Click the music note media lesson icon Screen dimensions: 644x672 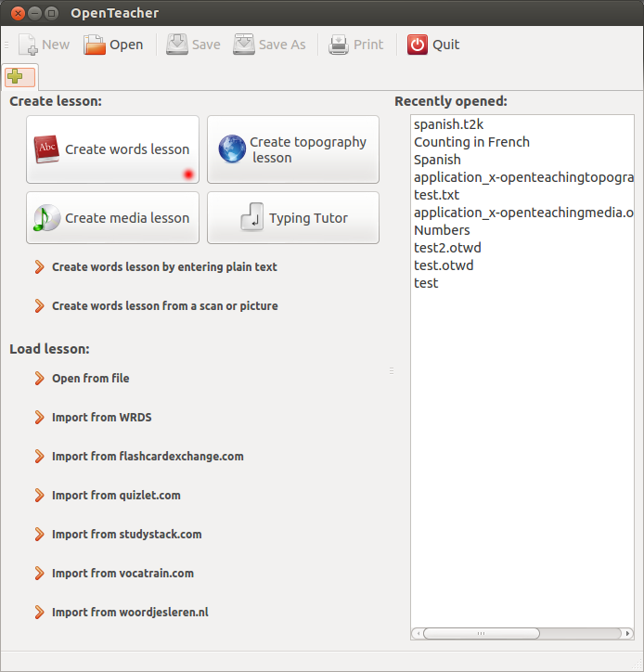tap(46, 218)
